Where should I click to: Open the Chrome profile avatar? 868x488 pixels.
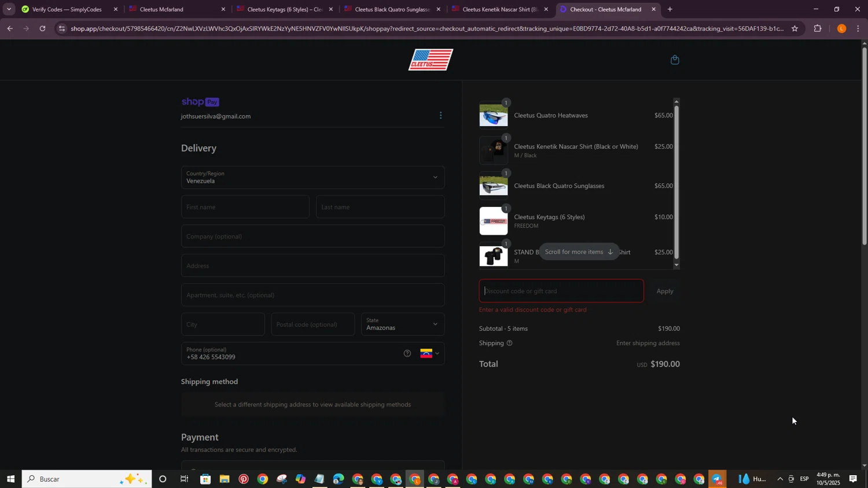(x=841, y=28)
